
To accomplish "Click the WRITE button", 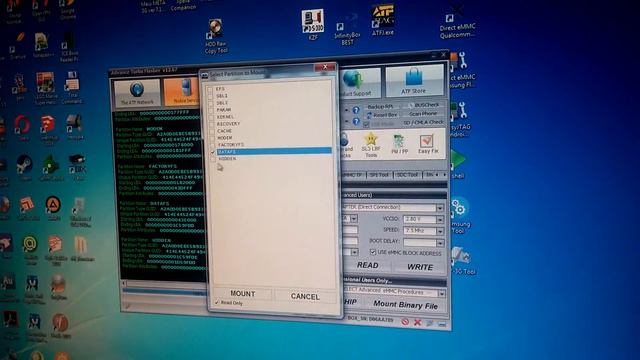I will pos(420,267).
